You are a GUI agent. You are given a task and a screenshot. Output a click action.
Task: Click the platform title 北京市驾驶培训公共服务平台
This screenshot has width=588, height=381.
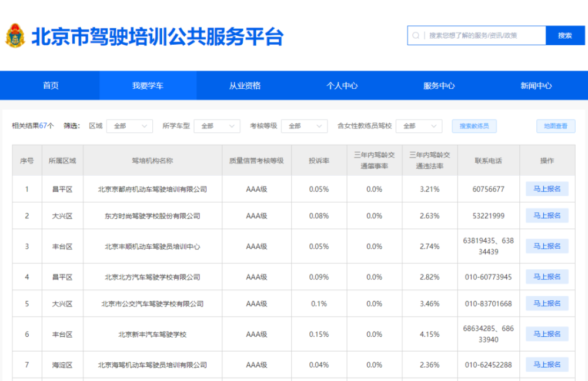tap(158, 37)
